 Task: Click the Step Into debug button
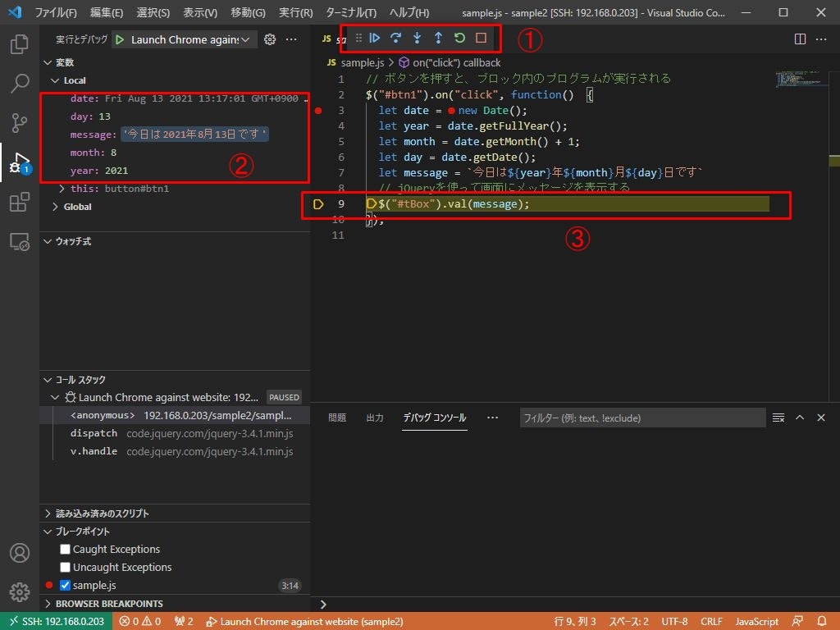tap(417, 38)
